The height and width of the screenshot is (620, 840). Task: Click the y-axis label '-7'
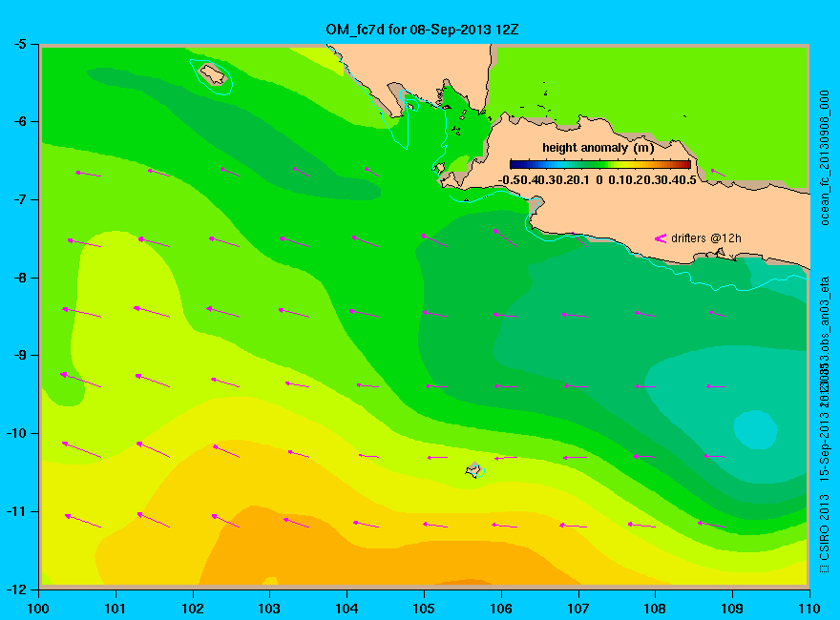19,199
